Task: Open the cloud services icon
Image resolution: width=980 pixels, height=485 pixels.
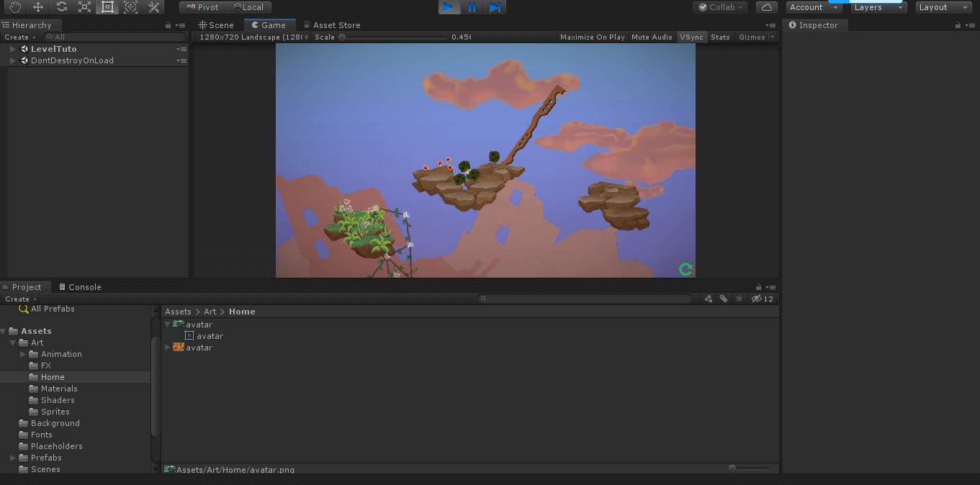Action: coord(767,7)
